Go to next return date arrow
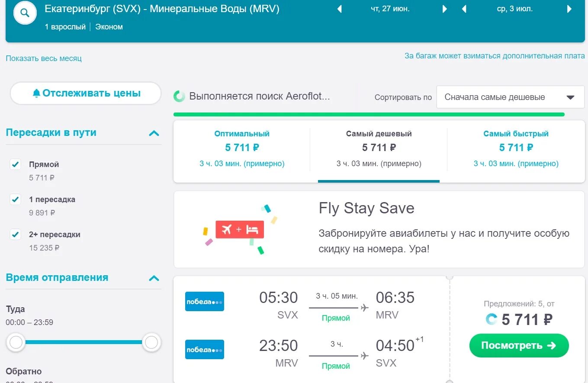 pyautogui.click(x=569, y=9)
